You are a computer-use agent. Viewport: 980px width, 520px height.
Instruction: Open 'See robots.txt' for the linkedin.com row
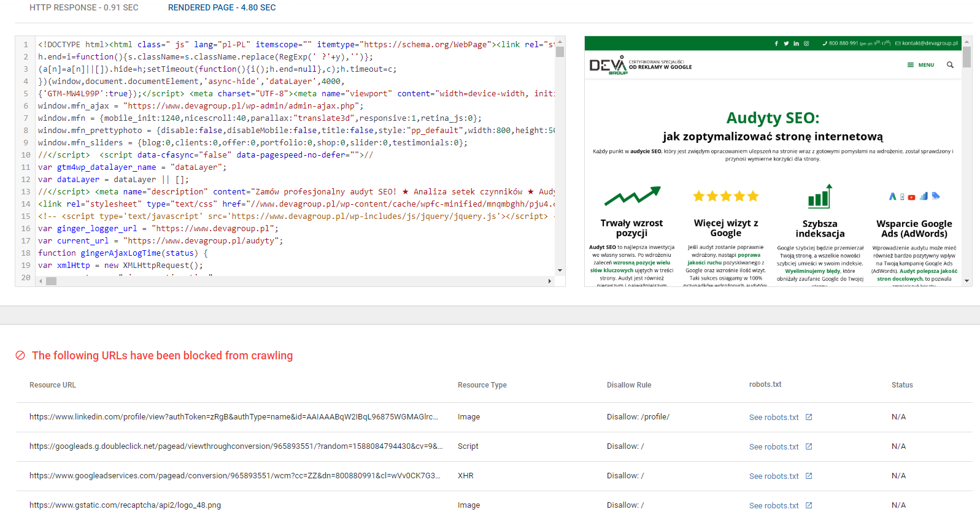(x=774, y=418)
